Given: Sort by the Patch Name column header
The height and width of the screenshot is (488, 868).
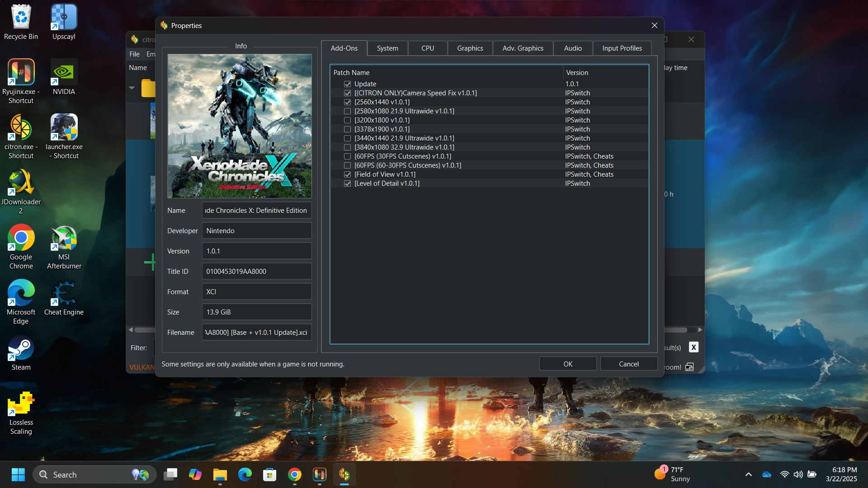Looking at the screenshot, I should click(x=447, y=72).
